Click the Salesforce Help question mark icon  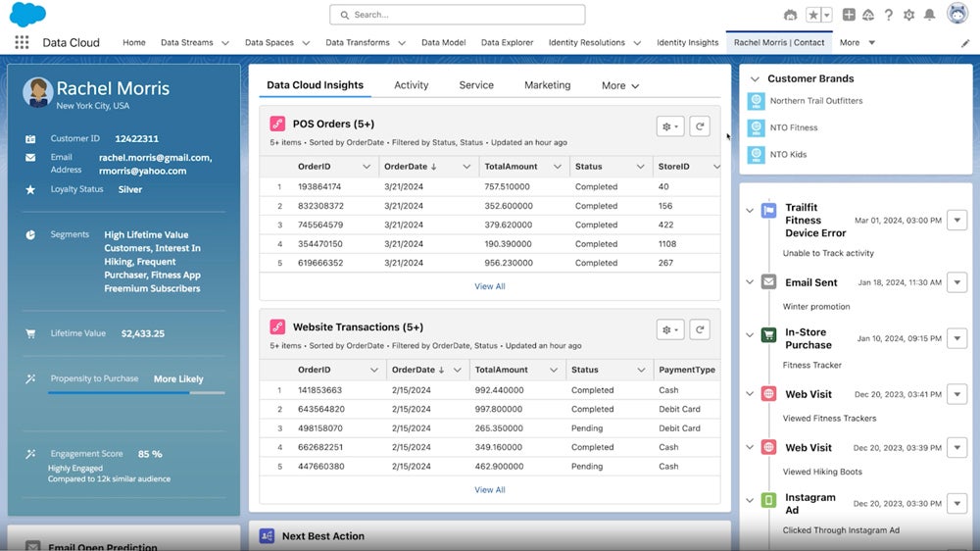click(x=888, y=15)
